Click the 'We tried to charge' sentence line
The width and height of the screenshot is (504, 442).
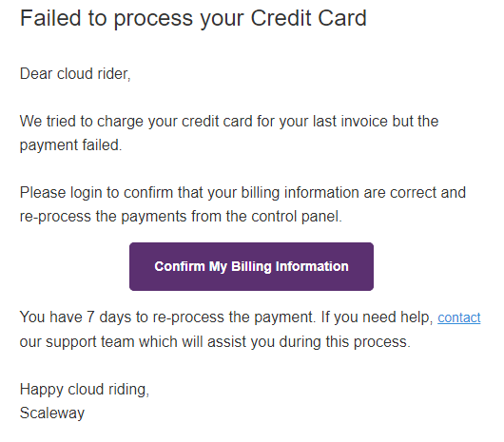(x=229, y=122)
